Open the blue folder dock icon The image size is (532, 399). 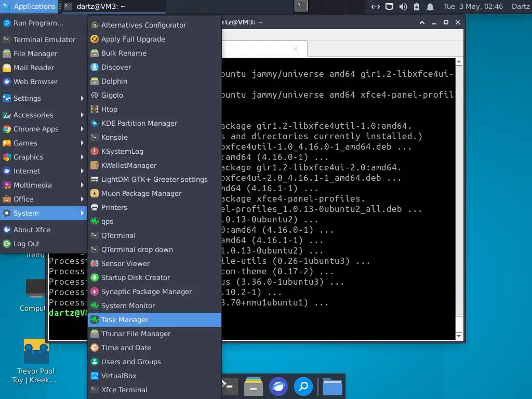point(332,387)
